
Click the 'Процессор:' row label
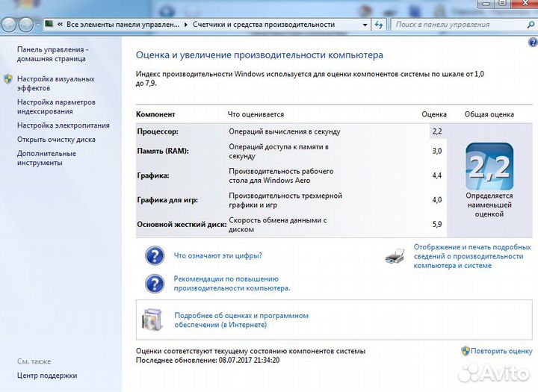[x=158, y=131]
